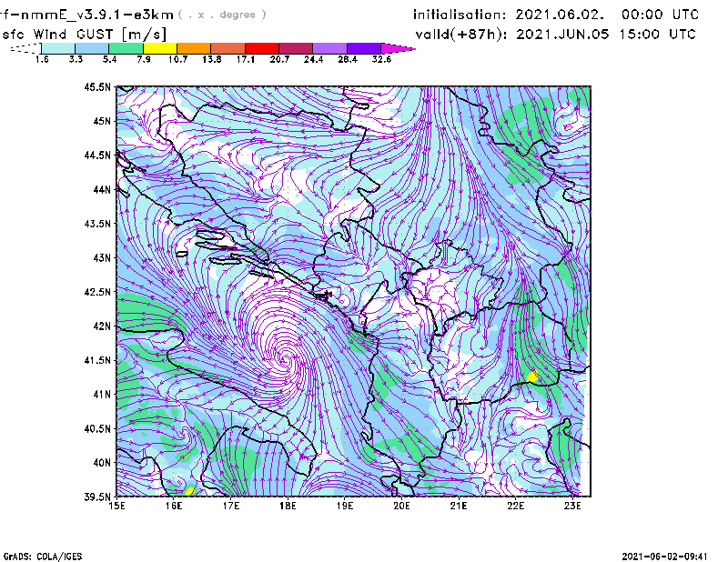Click the '18E' longitude label
This screenshot has height=562, width=728.
click(x=288, y=506)
